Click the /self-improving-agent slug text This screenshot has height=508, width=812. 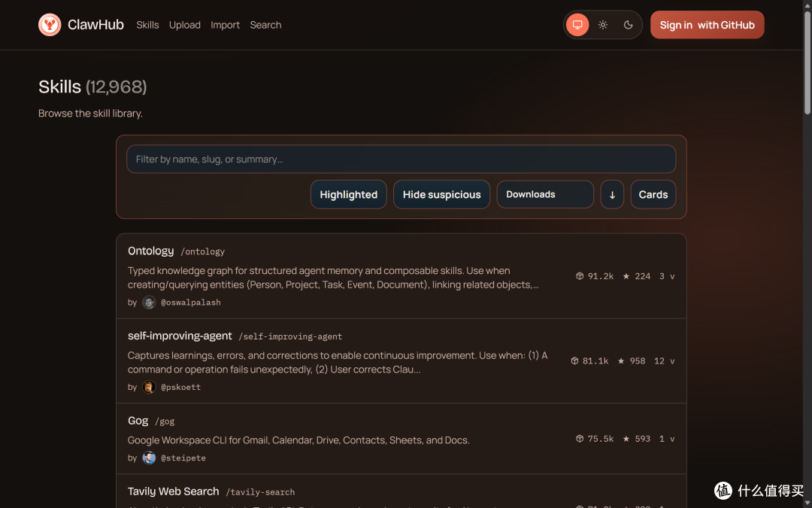tap(290, 337)
